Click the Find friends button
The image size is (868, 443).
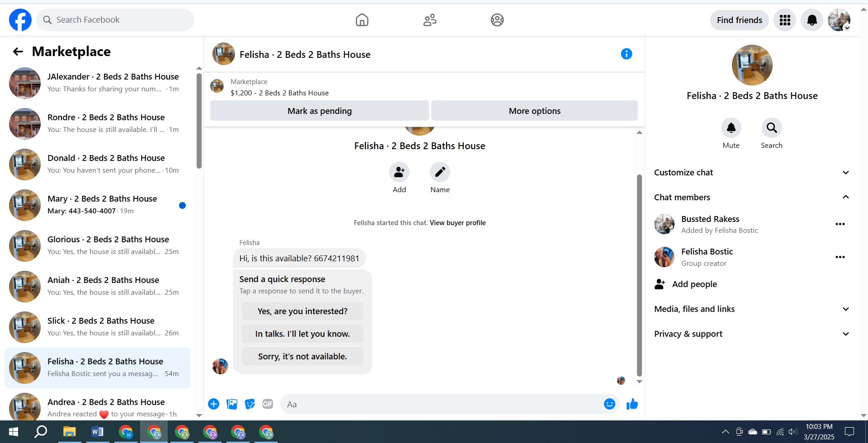[739, 20]
